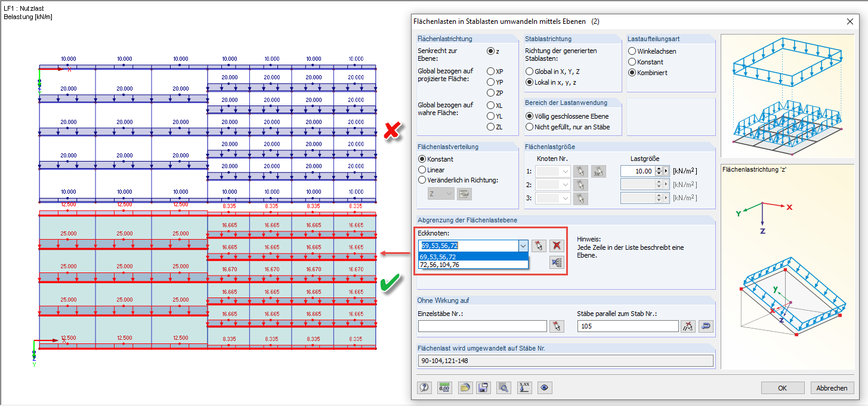Viewport: 868px width, 406px height.
Task: Choose Nicht gefüllt, nur an Stäbe
Action: click(529, 126)
